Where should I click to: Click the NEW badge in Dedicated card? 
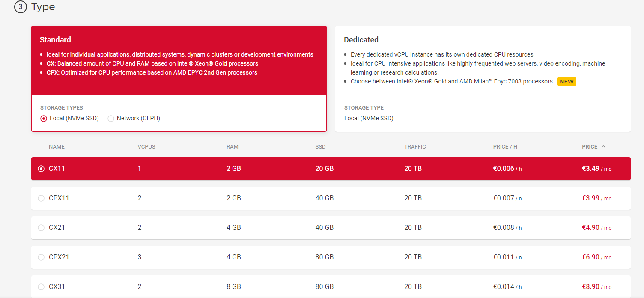coord(566,81)
